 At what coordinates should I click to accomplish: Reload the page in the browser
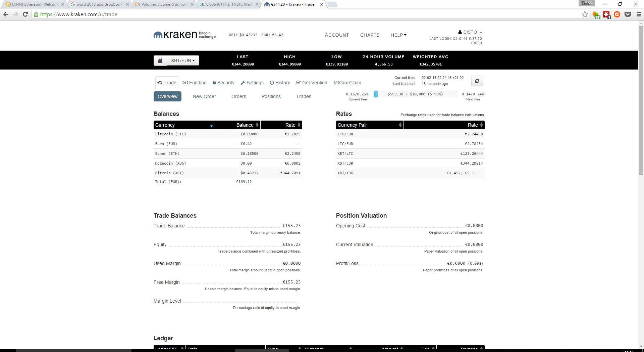point(25,14)
